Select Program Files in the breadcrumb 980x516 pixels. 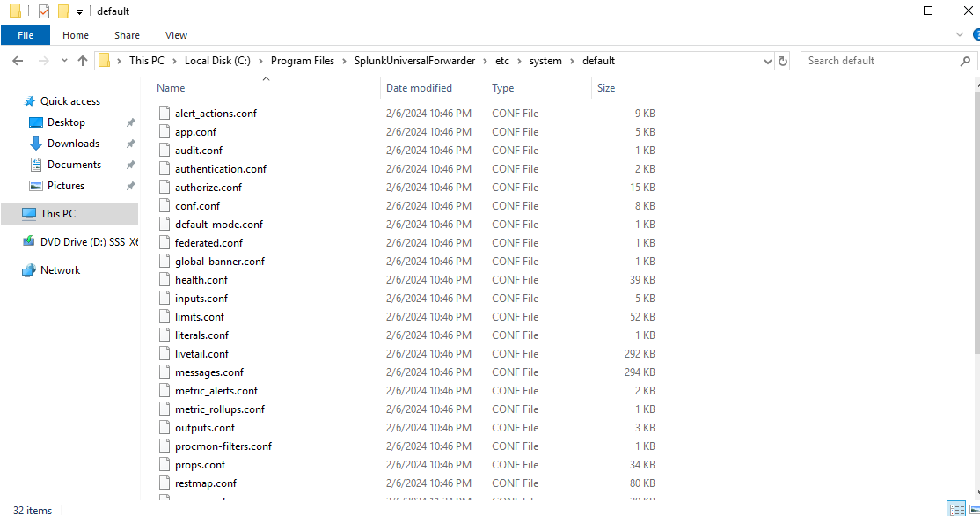pyautogui.click(x=303, y=61)
